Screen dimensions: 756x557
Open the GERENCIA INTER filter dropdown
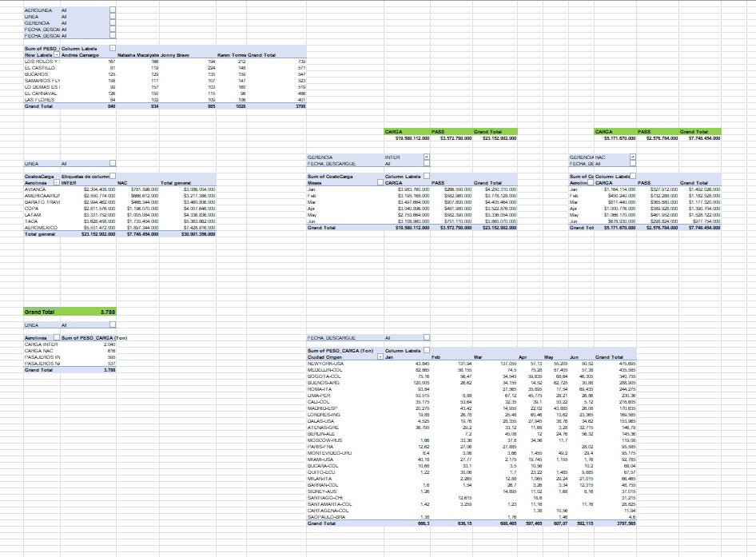(x=426, y=157)
